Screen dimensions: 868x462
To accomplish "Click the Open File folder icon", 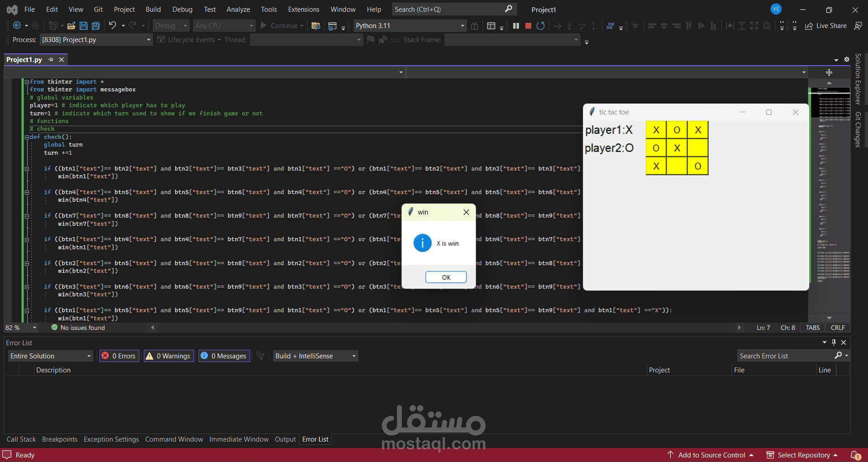I will coord(71,26).
